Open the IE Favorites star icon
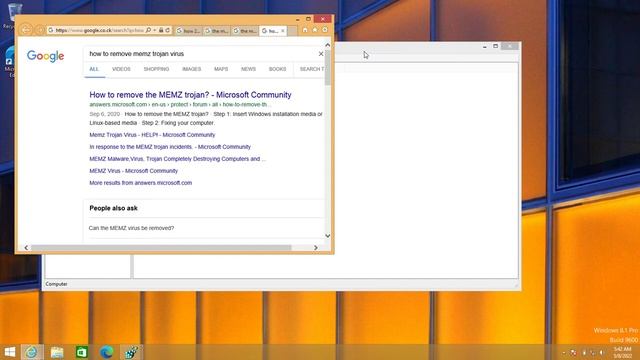Image resolution: width=640 pixels, height=360 pixels. click(x=315, y=30)
